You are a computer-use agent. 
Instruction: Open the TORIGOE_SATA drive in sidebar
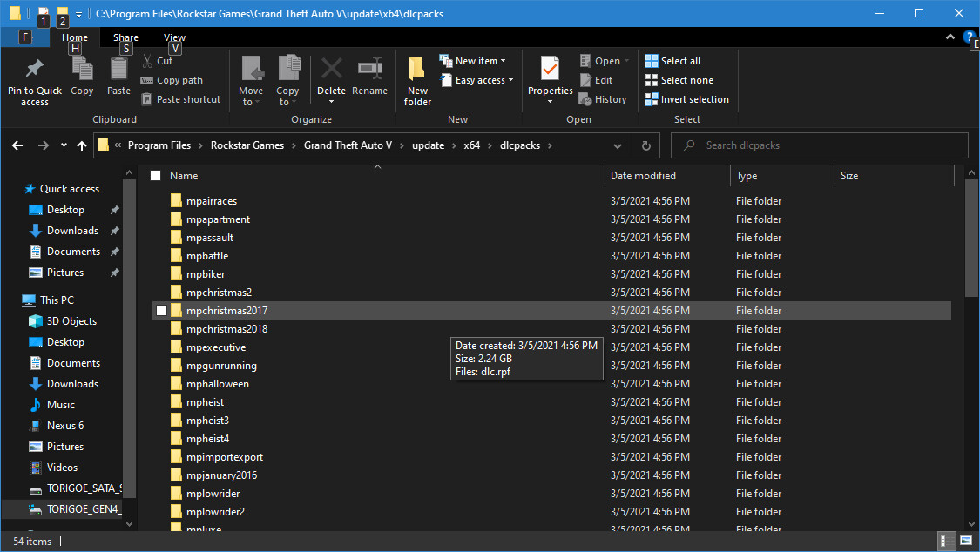click(75, 488)
